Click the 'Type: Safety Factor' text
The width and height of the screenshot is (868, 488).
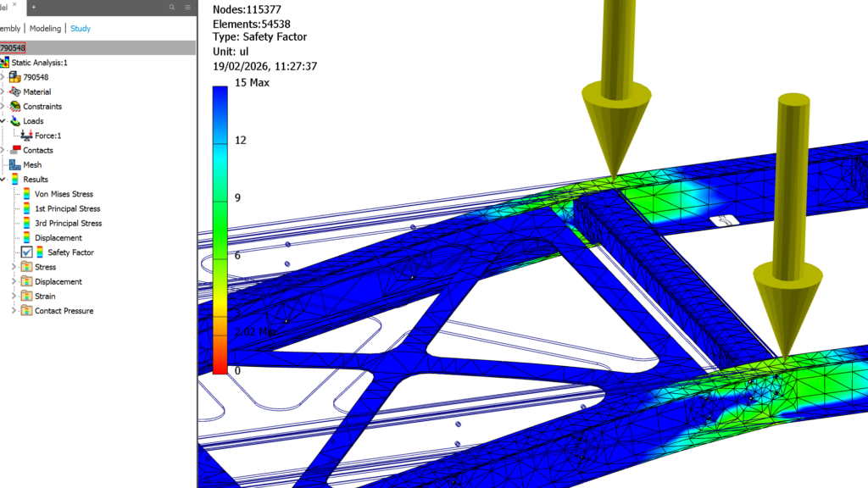(x=259, y=36)
